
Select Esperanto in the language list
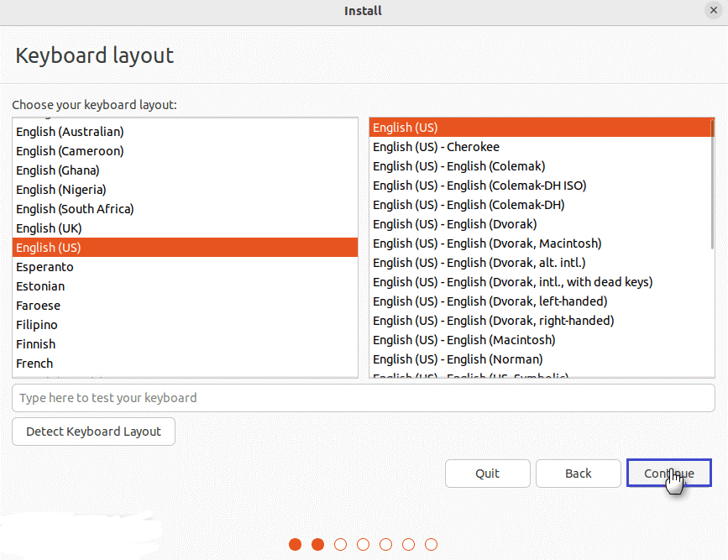point(45,267)
